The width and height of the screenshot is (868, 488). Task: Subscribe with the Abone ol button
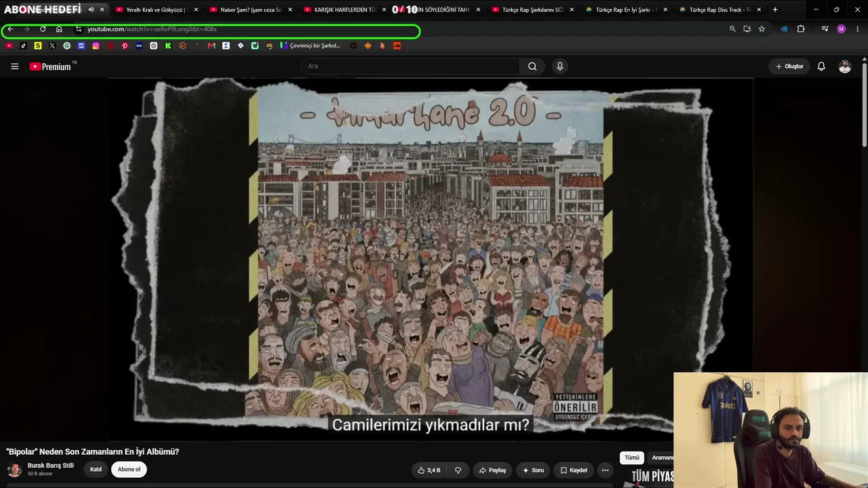point(129,470)
